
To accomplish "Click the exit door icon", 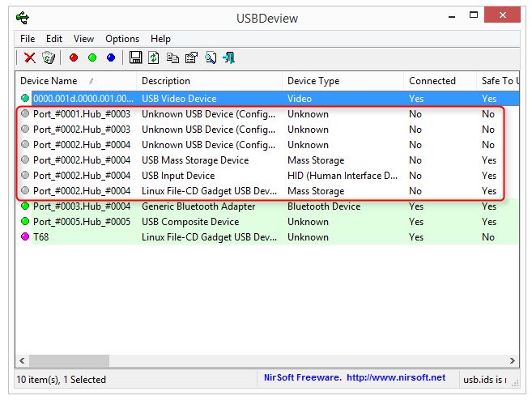I will (229, 57).
